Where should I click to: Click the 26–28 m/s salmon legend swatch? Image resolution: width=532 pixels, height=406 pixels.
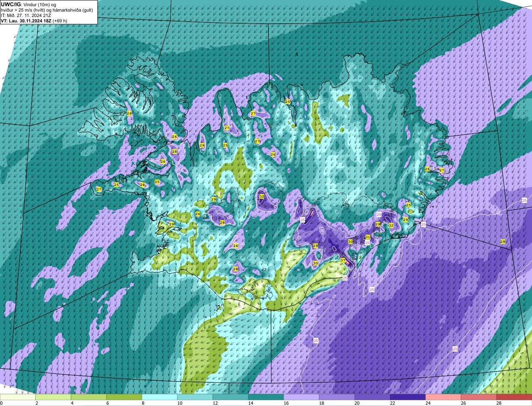pos(479,397)
